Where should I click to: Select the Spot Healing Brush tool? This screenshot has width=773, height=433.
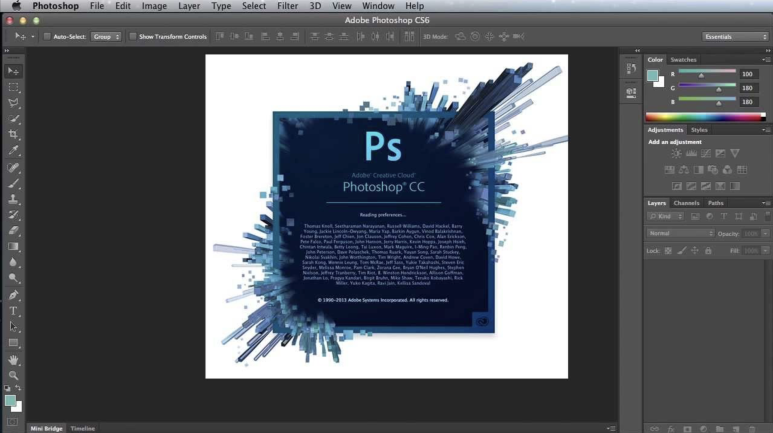click(x=13, y=168)
